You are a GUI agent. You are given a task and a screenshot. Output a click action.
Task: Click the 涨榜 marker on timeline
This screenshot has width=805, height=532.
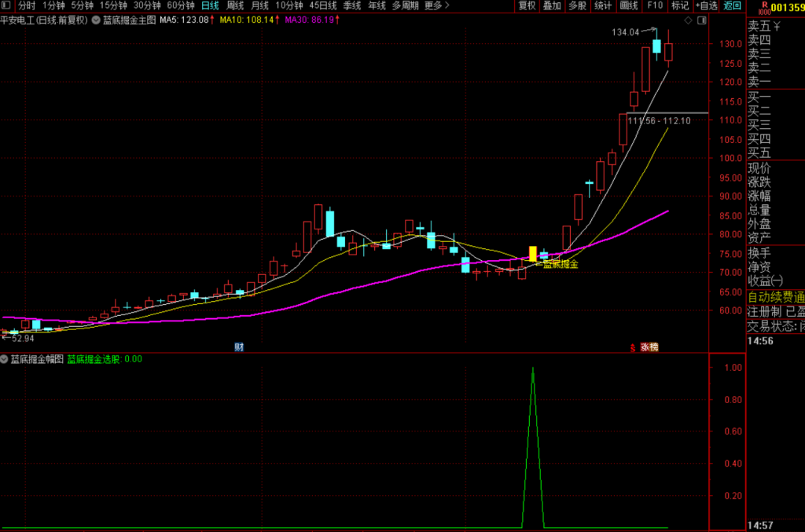coord(649,347)
